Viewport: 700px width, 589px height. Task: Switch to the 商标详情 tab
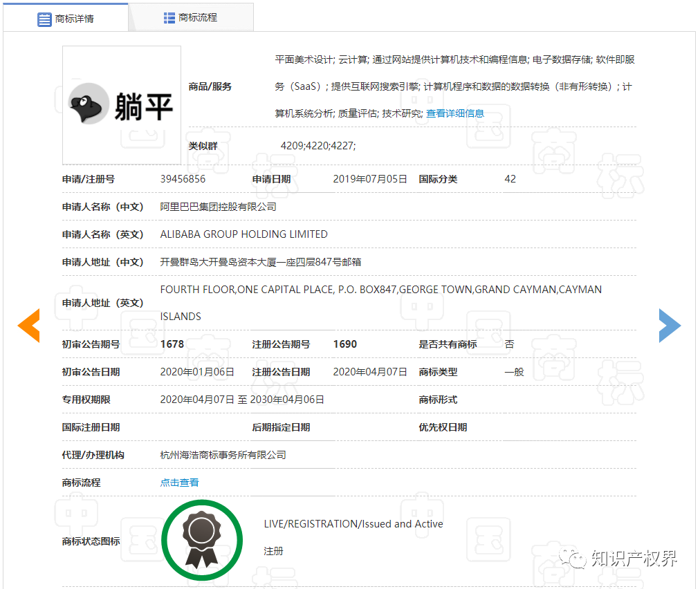click(x=66, y=18)
